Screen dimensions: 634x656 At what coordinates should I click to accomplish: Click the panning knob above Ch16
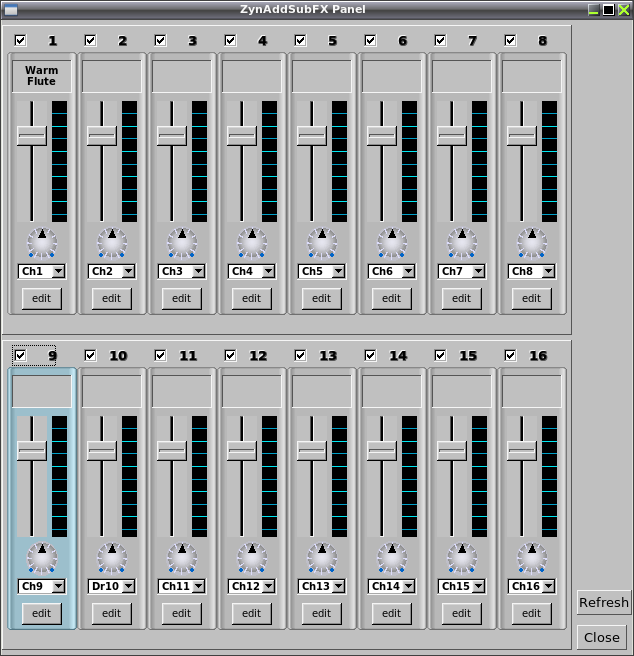(x=532, y=558)
